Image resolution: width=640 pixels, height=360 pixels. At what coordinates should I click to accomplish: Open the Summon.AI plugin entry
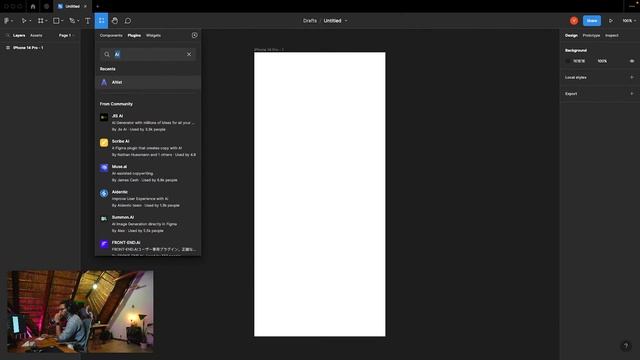point(148,224)
